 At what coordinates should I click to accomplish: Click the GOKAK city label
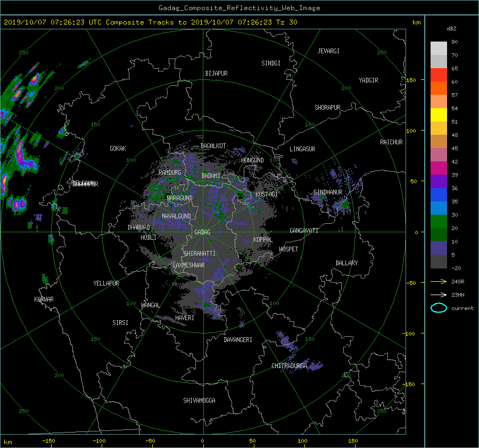pyautogui.click(x=118, y=149)
